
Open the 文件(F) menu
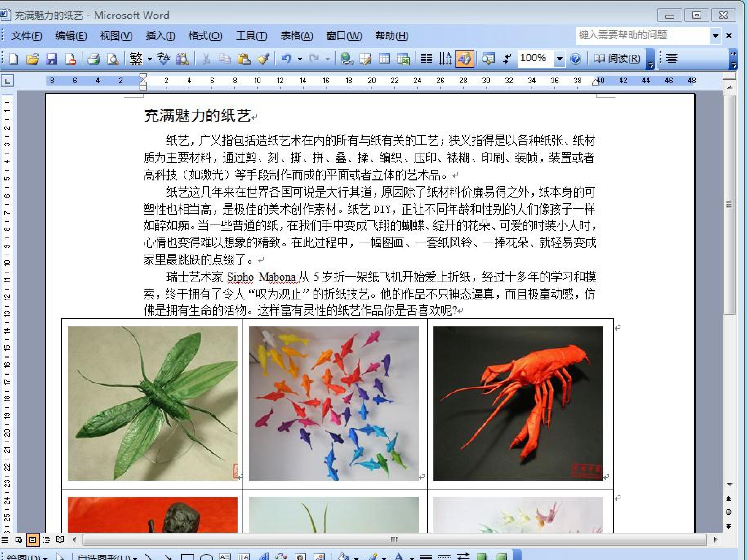click(27, 36)
